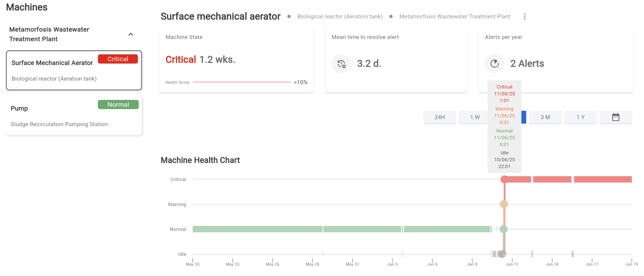Click the green Normal status badge
Image resolution: width=644 pixels, height=276 pixels.
coord(118,105)
